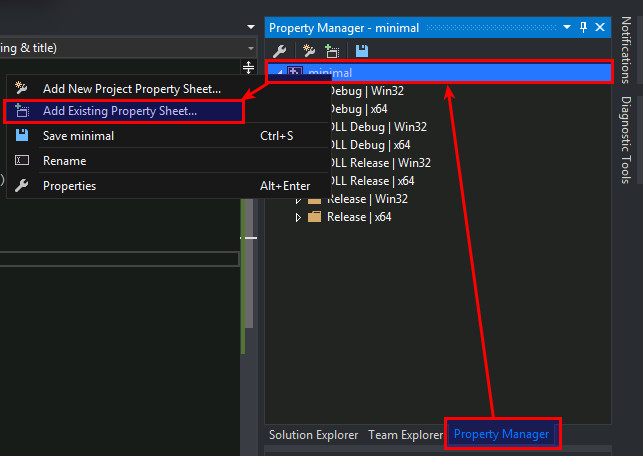The width and height of the screenshot is (643, 456).
Task: Open the Diagnostic Tools side tab
Action: [x=626, y=140]
